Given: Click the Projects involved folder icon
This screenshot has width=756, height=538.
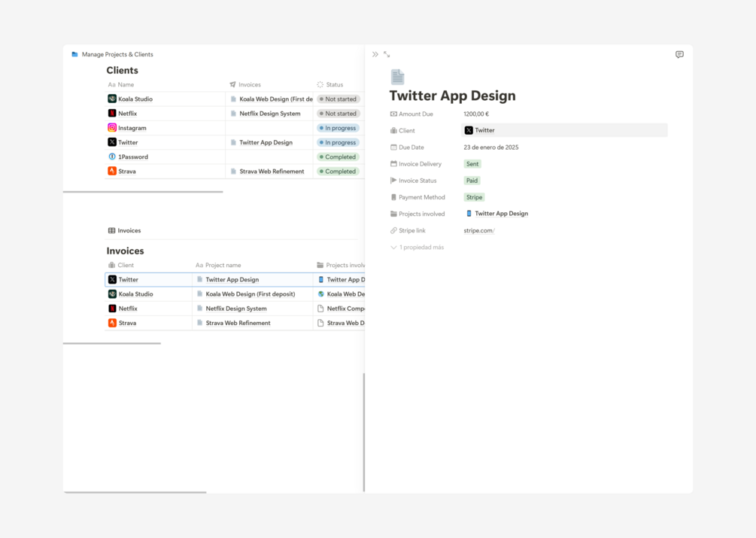Looking at the screenshot, I should click(x=393, y=214).
